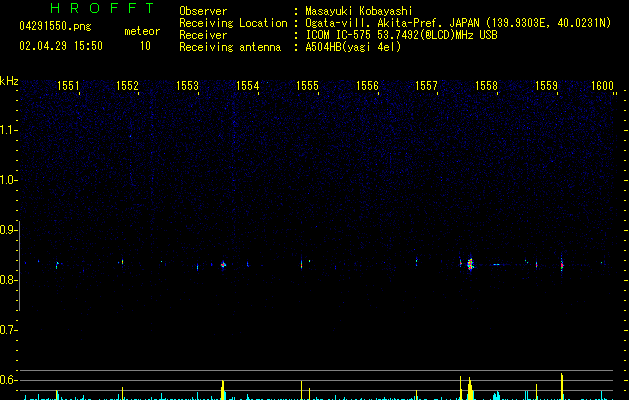
Task: Click the 1553 time axis label
Action: [x=187, y=86]
